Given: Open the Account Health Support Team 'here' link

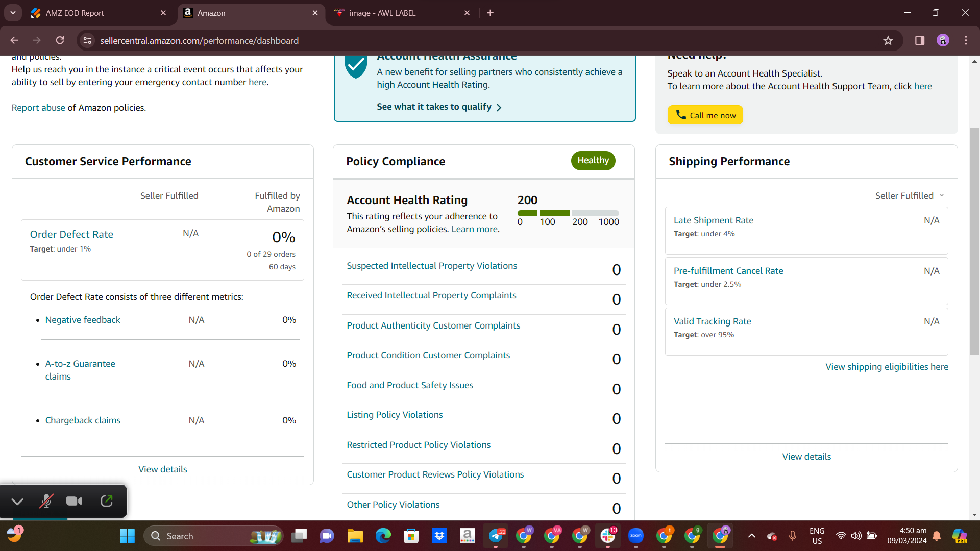Looking at the screenshot, I should (x=923, y=86).
